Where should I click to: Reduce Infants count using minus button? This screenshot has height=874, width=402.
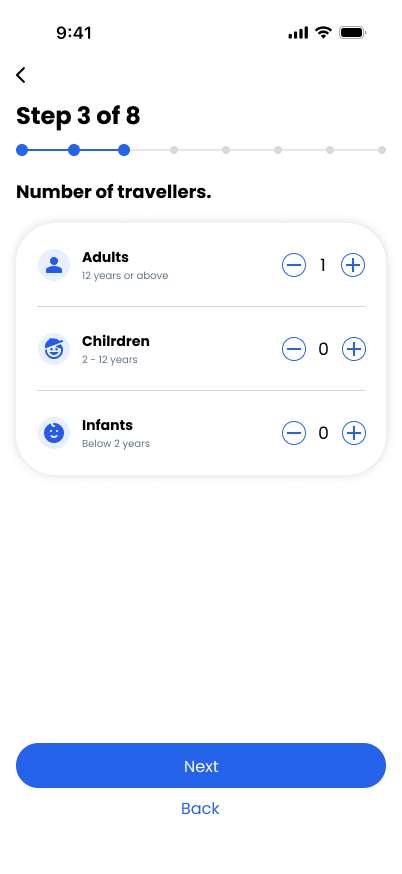(294, 433)
